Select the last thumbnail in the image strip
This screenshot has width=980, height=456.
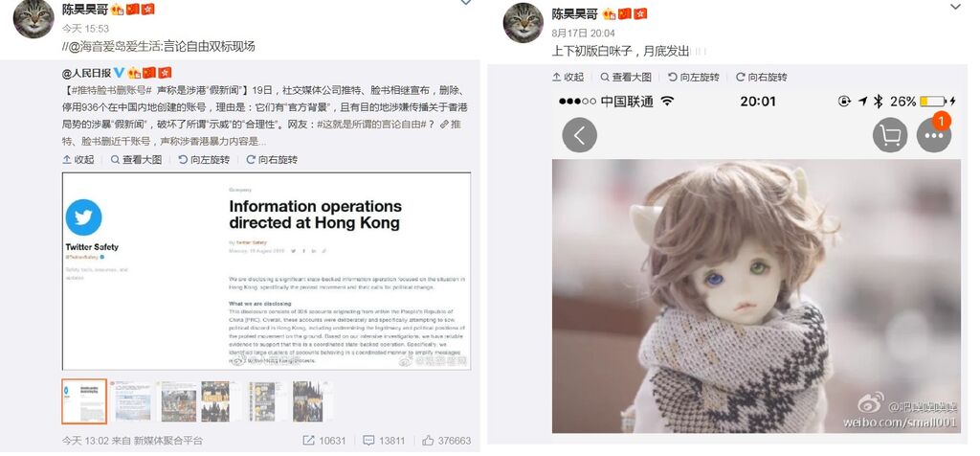click(311, 401)
